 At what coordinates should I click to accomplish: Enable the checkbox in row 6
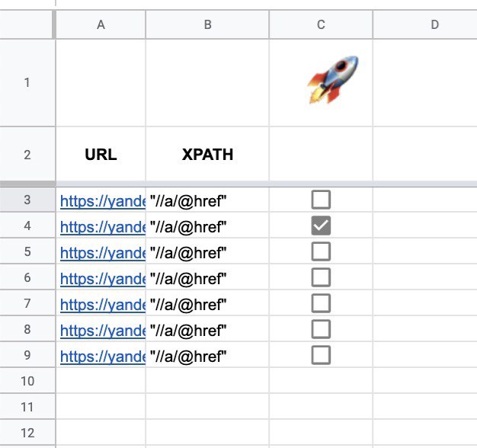(x=321, y=277)
